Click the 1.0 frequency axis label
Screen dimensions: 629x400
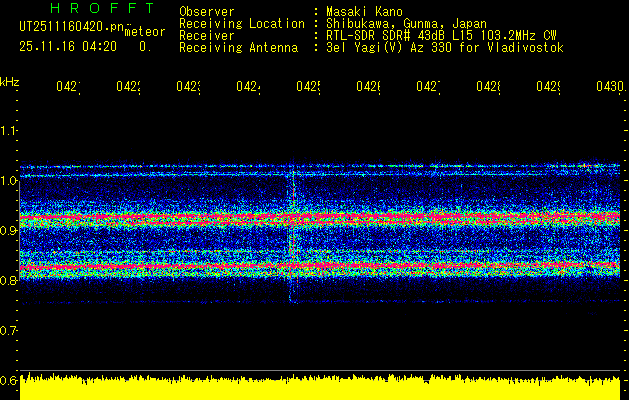click(x=9, y=181)
